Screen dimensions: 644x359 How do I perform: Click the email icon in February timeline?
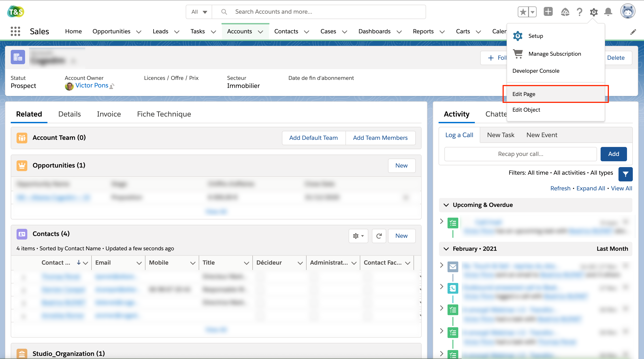coord(452,267)
